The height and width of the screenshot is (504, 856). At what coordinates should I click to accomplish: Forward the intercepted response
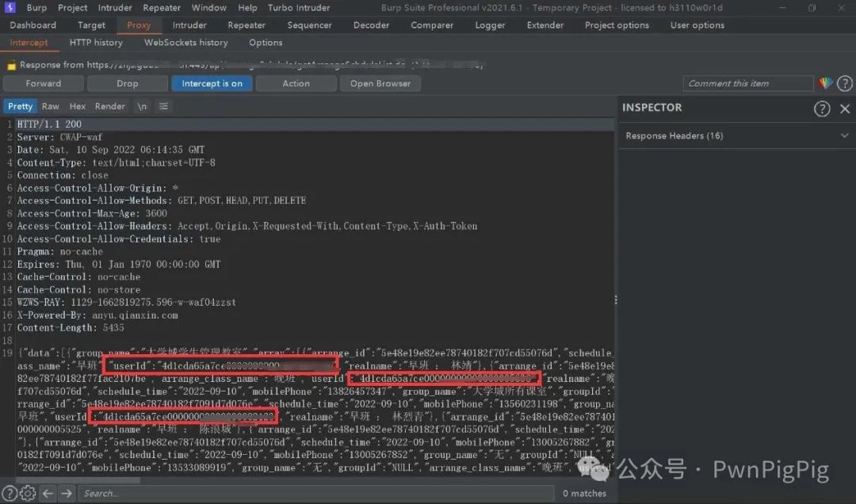(43, 83)
